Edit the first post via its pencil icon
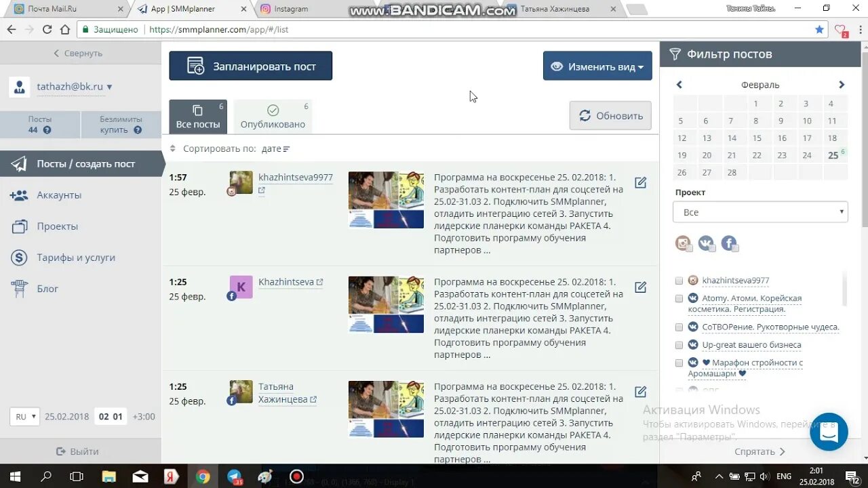This screenshot has width=868, height=488. point(640,182)
